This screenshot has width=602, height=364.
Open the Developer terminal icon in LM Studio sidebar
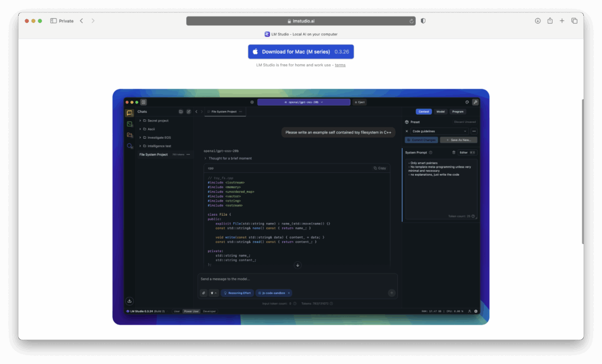click(129, 124)
